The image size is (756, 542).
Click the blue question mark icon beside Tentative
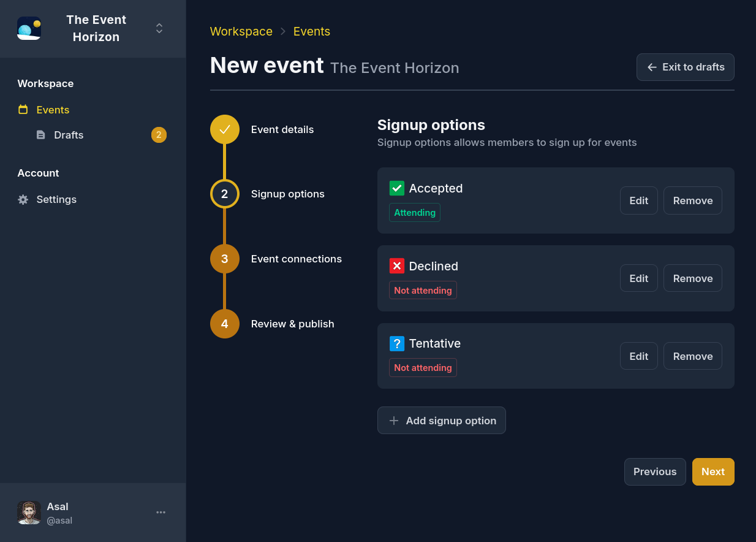coord(397,343)
